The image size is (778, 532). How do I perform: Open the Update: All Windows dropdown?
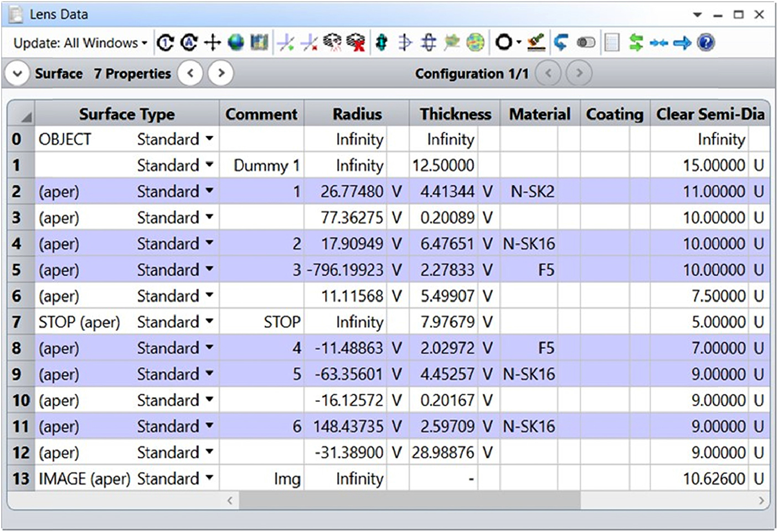(80, 43)
